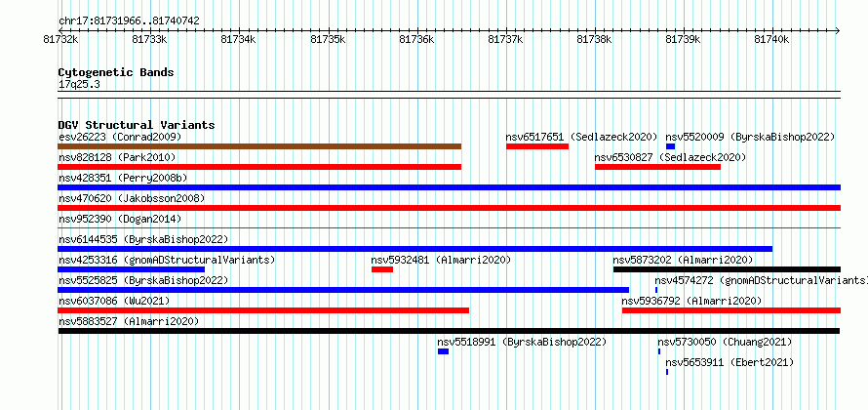868x410 pixels.
Task: Click the small blue nsv5518991 bar
Action: [444, 351]
